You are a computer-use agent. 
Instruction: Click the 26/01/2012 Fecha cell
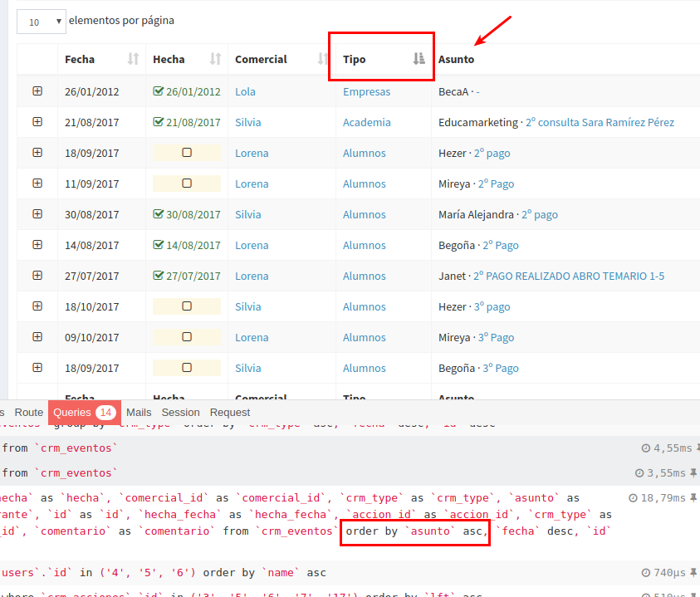pos(91,91)
